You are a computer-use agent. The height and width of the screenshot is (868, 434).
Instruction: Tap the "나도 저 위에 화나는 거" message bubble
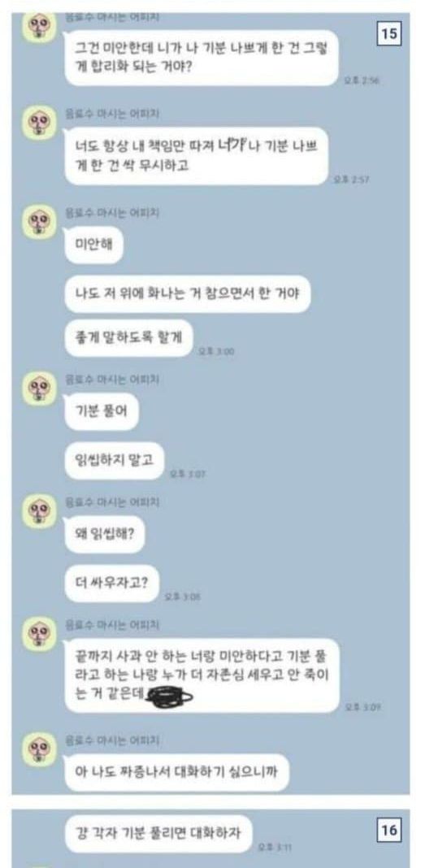pos(187,294)
